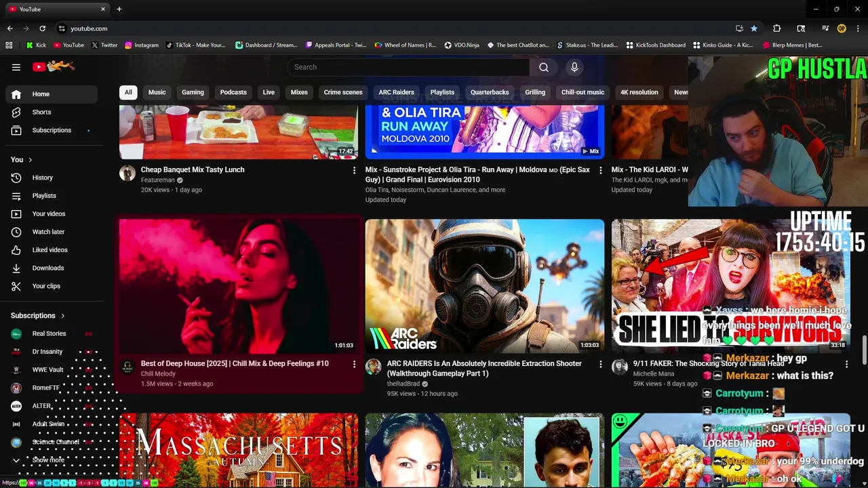Click the search magnifier button
This screenshot has height=488, width=868.
(x=544, y=67)
